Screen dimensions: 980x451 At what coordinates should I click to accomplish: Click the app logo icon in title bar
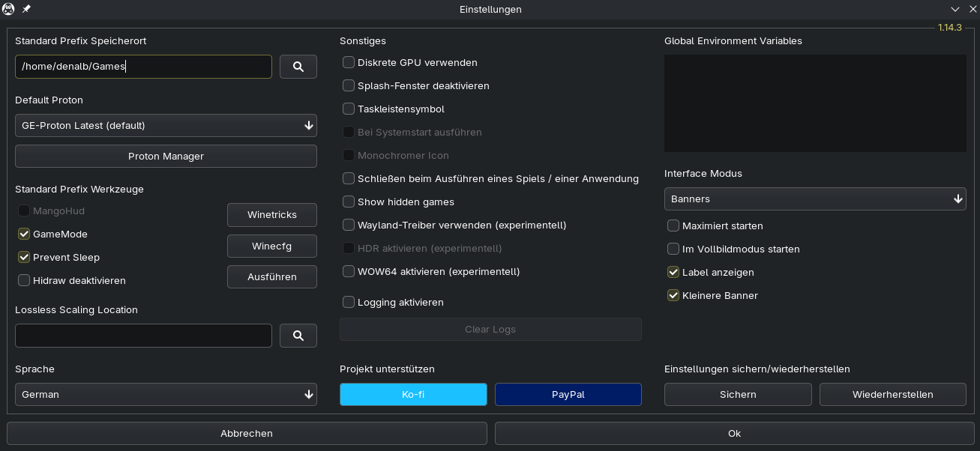click(9, 9)
